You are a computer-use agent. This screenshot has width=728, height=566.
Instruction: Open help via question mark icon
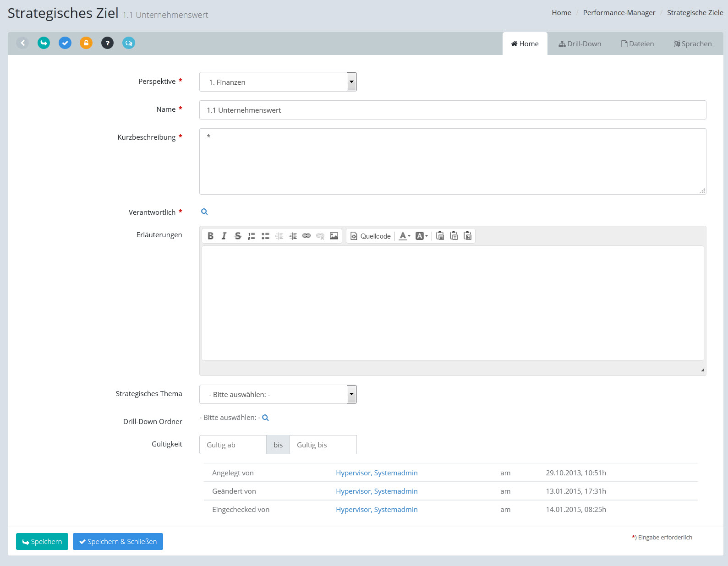(107, 43)
